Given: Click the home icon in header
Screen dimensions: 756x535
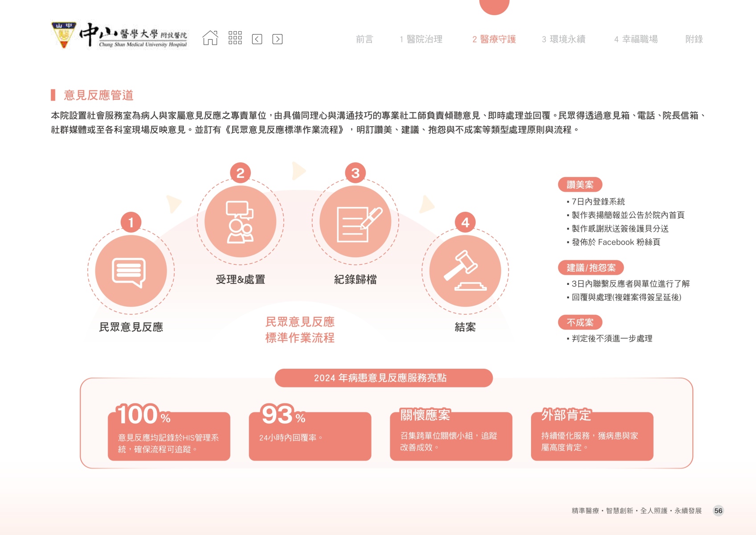Looking at the screenshot, I should [x=210, y=38].
